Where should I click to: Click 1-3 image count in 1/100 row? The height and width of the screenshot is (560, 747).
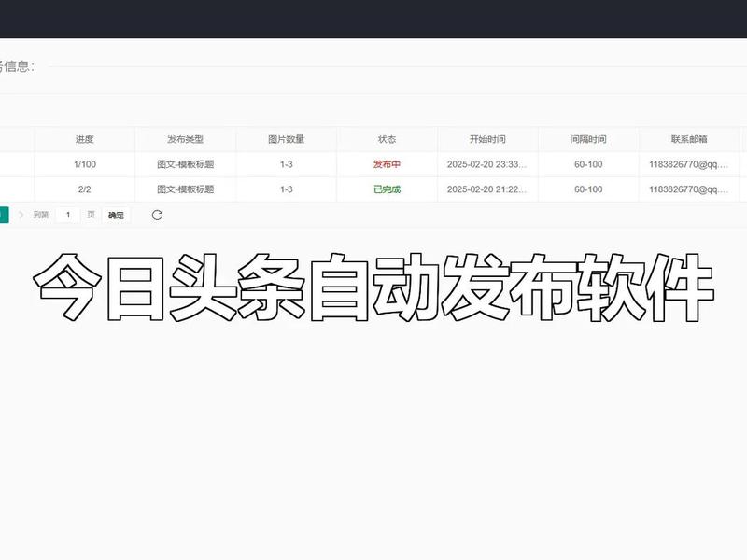(286, 164)
